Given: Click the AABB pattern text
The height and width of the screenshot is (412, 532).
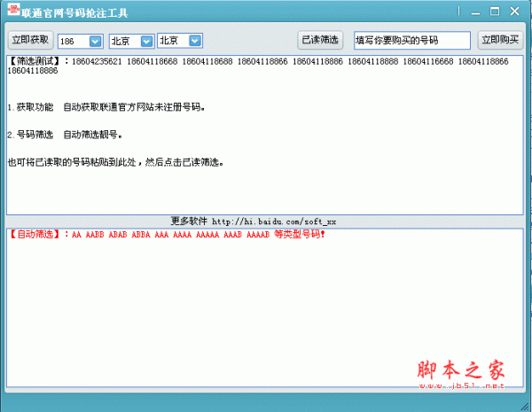Looking at the screenshot, I should click(x=95, y=235).
